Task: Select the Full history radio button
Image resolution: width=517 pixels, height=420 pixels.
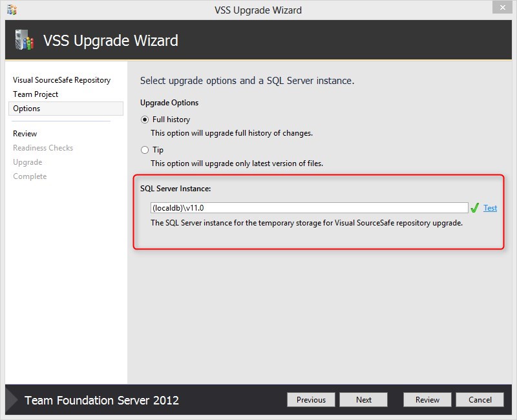Action: (x=145, y=120)
